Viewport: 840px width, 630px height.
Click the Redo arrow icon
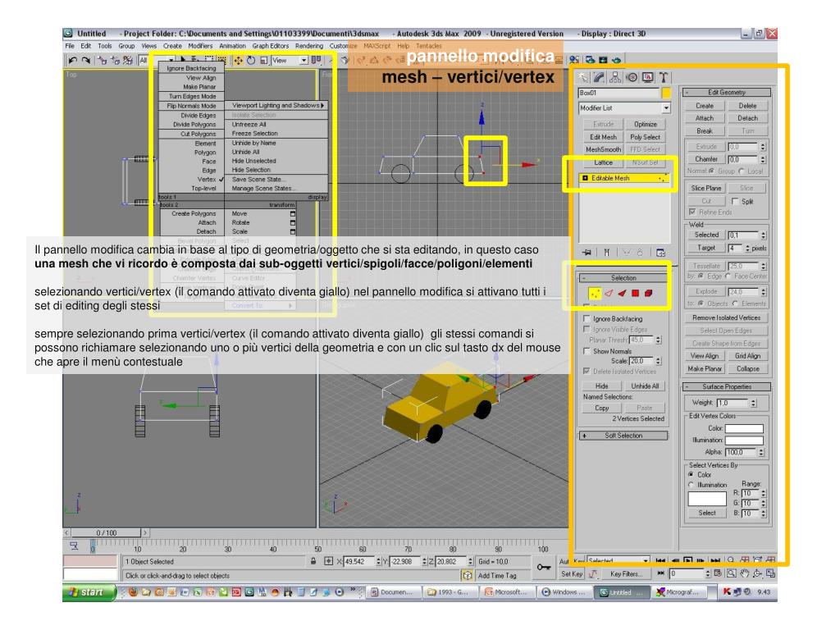(x=85, y=61)
